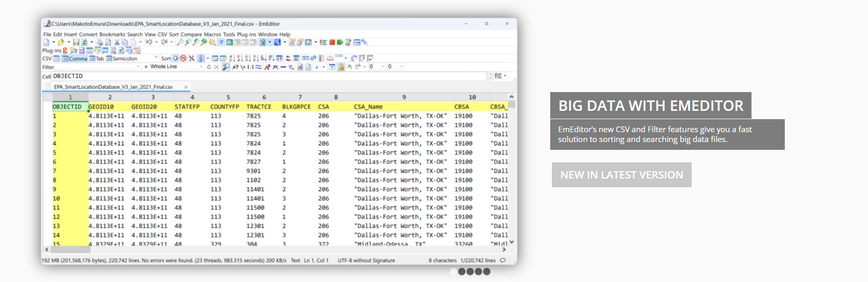Image resolution: width=868 pixels, height=282 pixels.
Task: Toggle match case 'Aa' filter option
Action: coord(267,67)
